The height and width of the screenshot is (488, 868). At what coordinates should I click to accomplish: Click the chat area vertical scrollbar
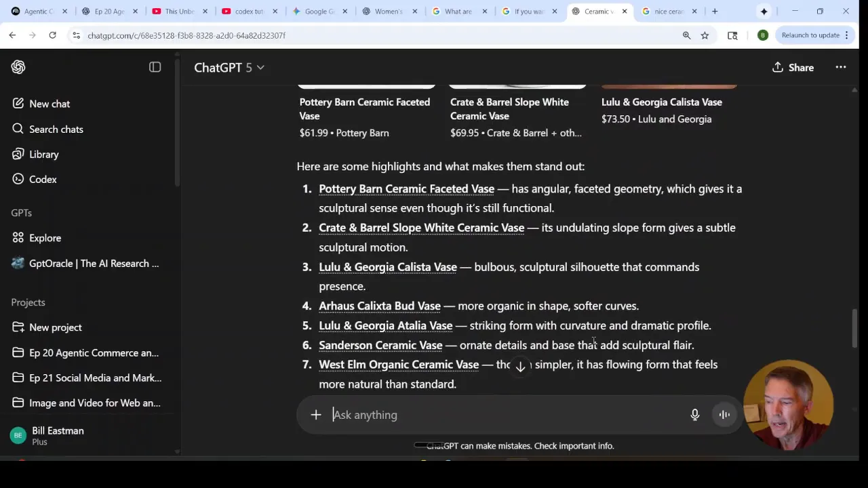click(x=854, y=328)
